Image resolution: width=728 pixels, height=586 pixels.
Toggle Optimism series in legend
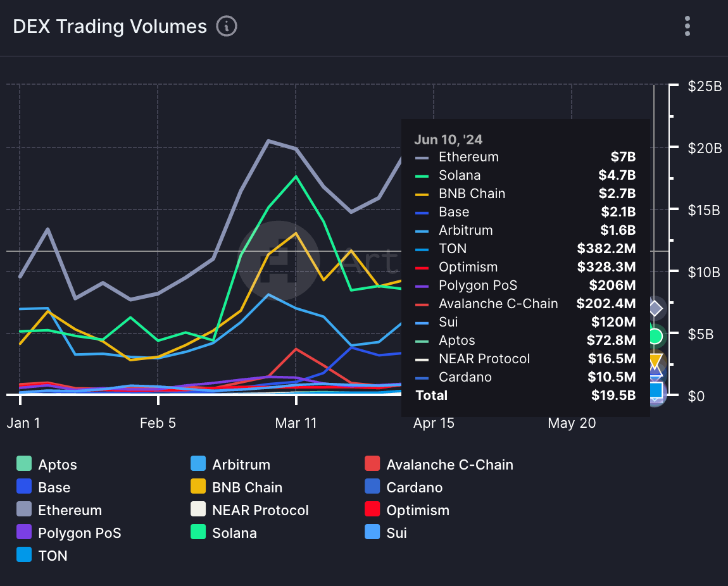click(x=407, y=509)
